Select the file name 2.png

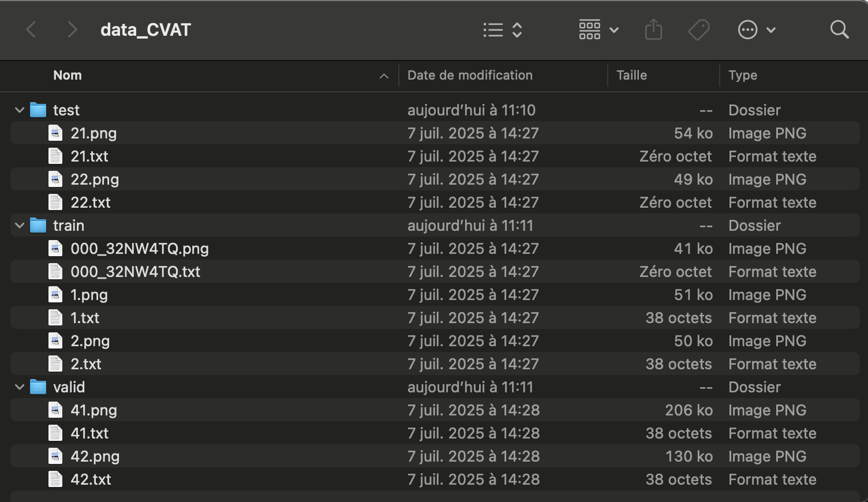(x=90, y=341)
